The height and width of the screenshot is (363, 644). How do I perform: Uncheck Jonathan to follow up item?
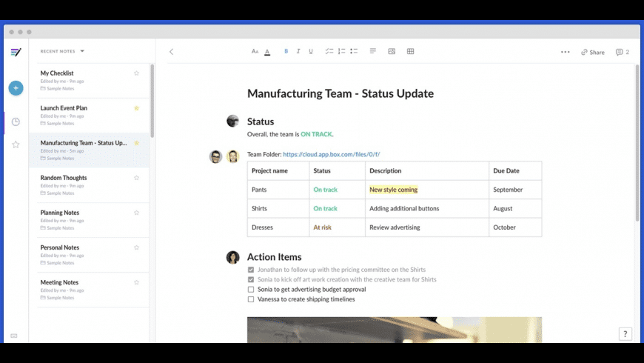pos(251,270)
